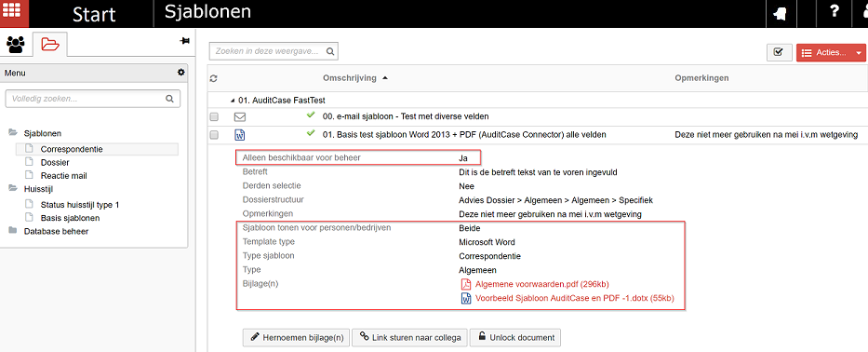Open Algemene voorwaarden.pdf attachment link
868x352 pixels.
point(542,284)
